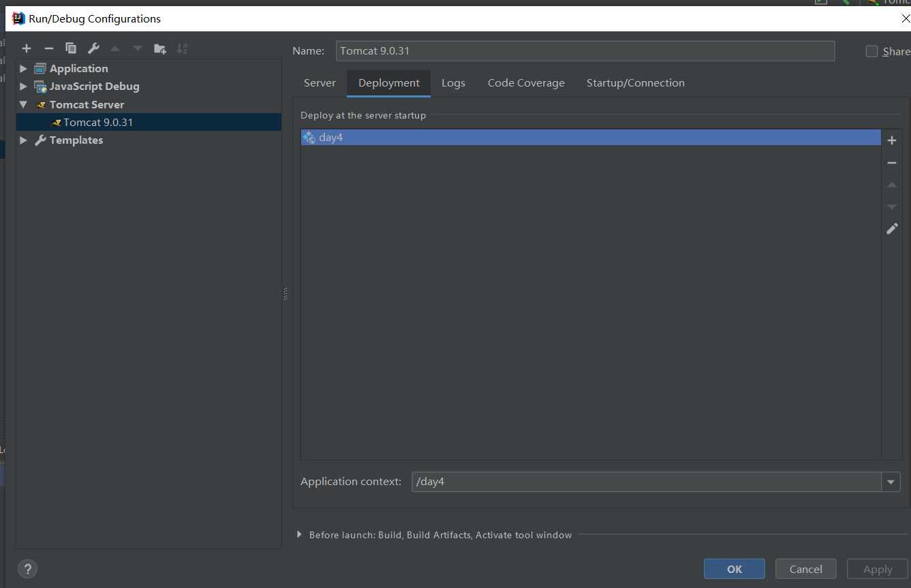
Task: Switch to the Server tab
Action: (320, 83)
